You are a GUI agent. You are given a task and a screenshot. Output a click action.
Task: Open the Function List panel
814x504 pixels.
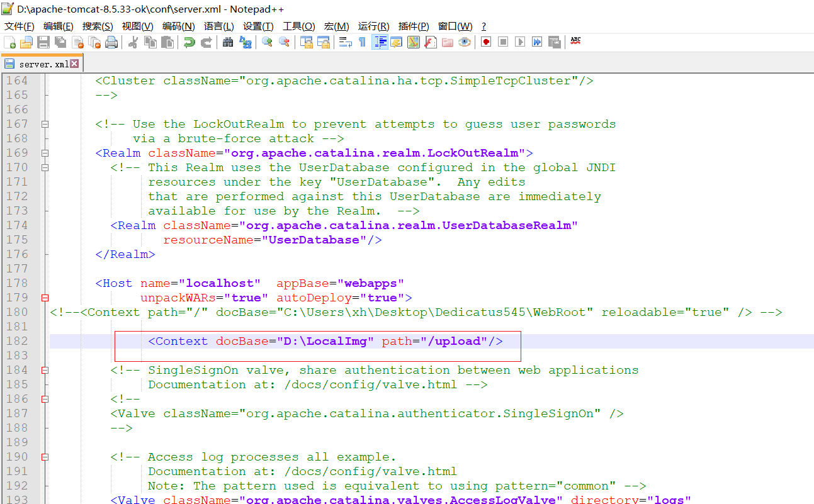point(431,42)
